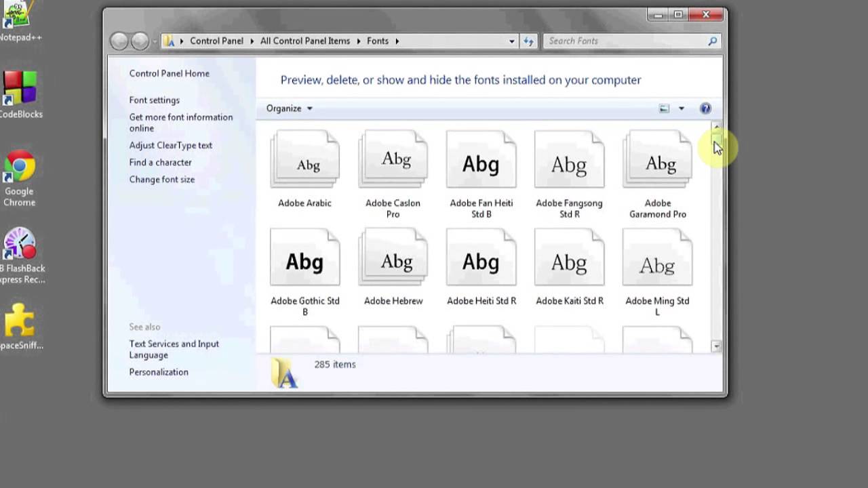The height and width of the screenshot is (488, 868).
Task: Open Adjust ClearType text link
Action: [171, 145]
